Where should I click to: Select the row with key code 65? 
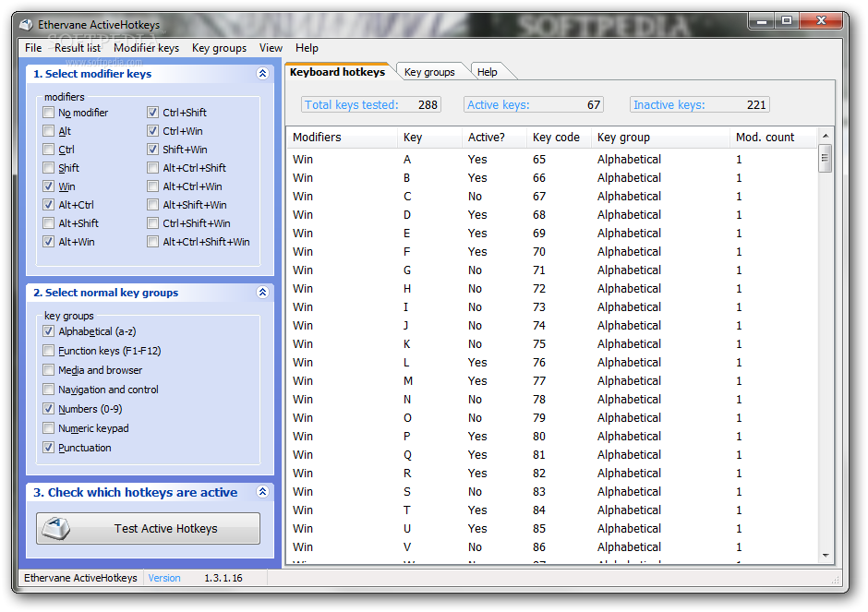(x=552, y=160)
